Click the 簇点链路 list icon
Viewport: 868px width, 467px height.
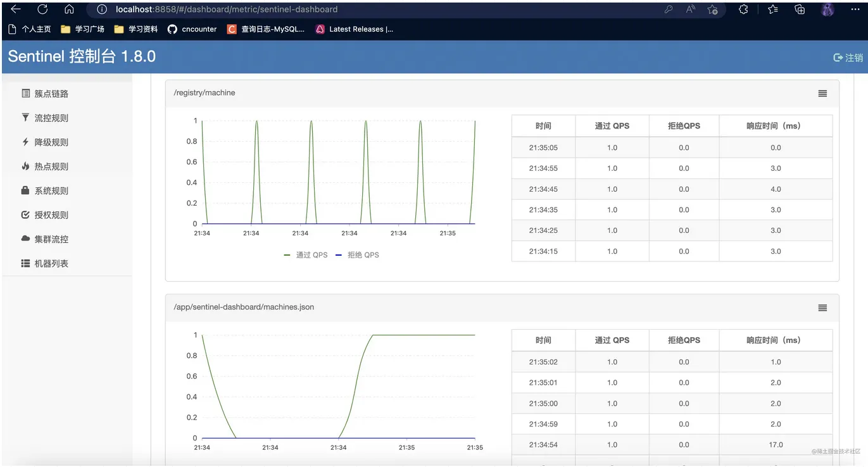[25, 93]
